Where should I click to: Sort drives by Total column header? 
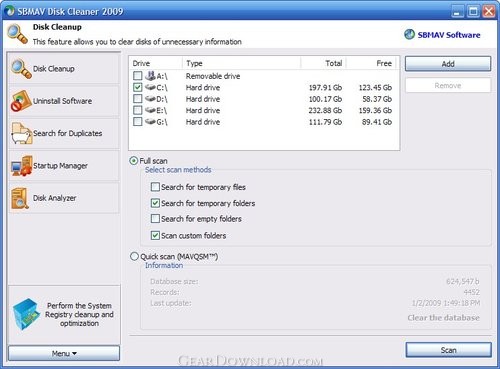tap(323, 63)
